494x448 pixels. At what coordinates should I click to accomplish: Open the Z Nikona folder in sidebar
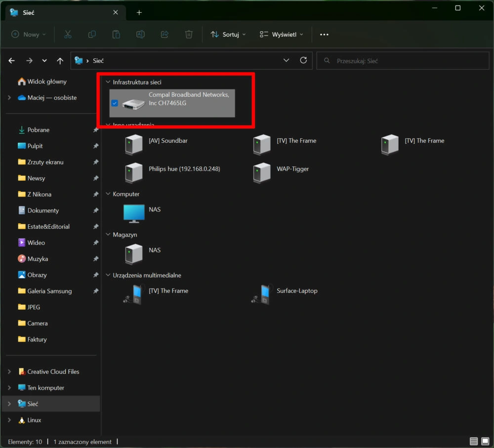point(39,195)
